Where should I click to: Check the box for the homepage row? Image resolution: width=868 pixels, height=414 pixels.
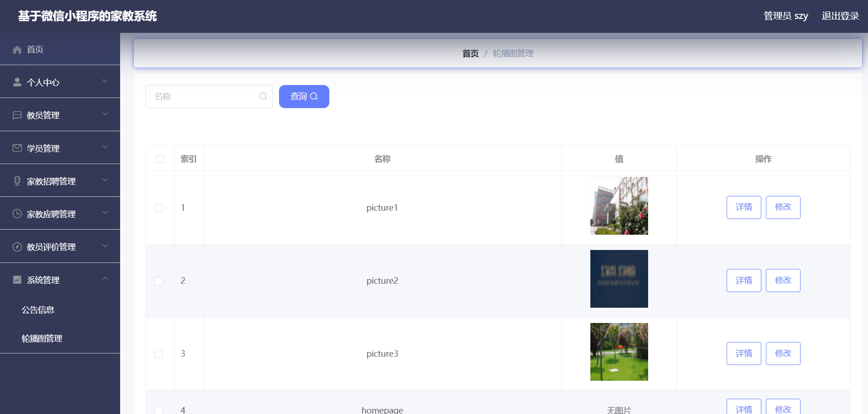point(159,410)
